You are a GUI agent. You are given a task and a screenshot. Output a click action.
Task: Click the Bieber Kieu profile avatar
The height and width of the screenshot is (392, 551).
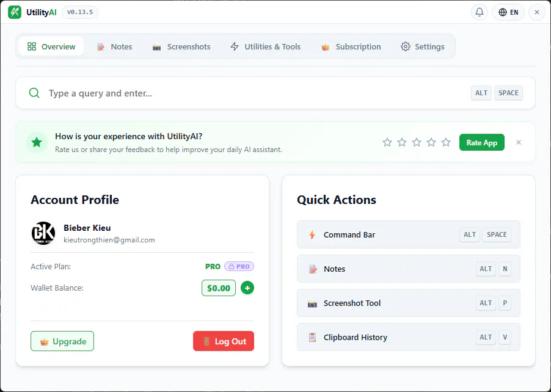tap(43, 233)
